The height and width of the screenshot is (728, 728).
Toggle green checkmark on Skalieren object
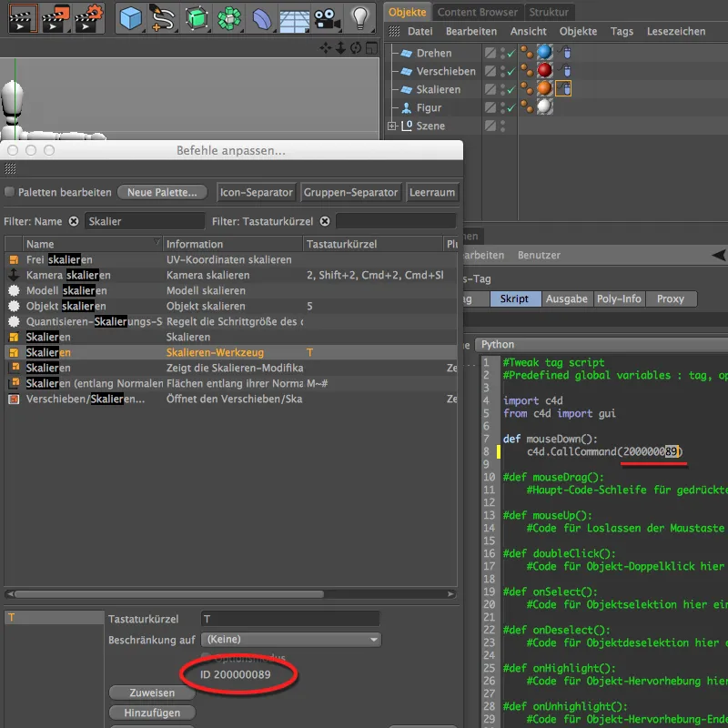(x=511, y=89)
